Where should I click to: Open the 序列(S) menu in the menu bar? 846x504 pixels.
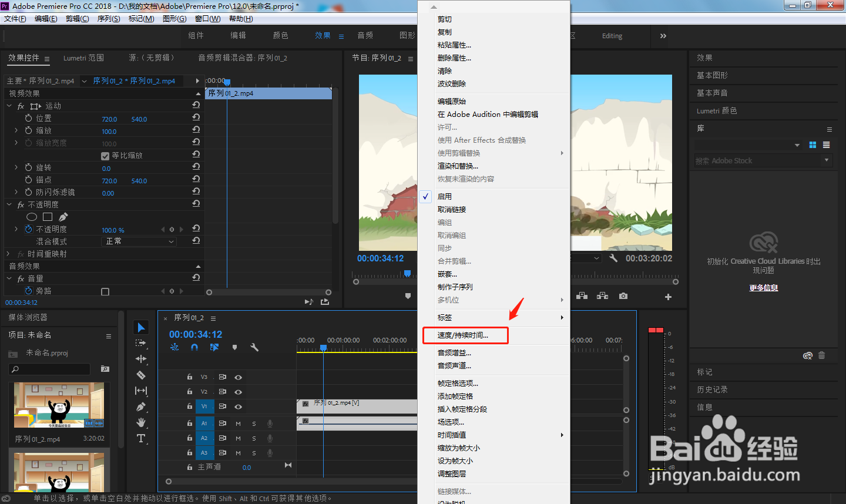click(109, 19)
